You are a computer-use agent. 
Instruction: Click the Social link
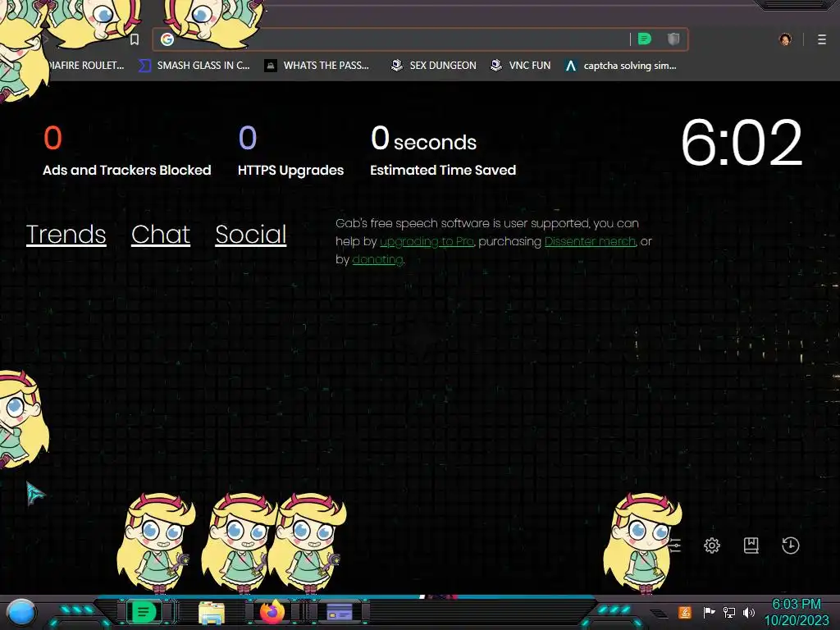click(x=251, y=234)
